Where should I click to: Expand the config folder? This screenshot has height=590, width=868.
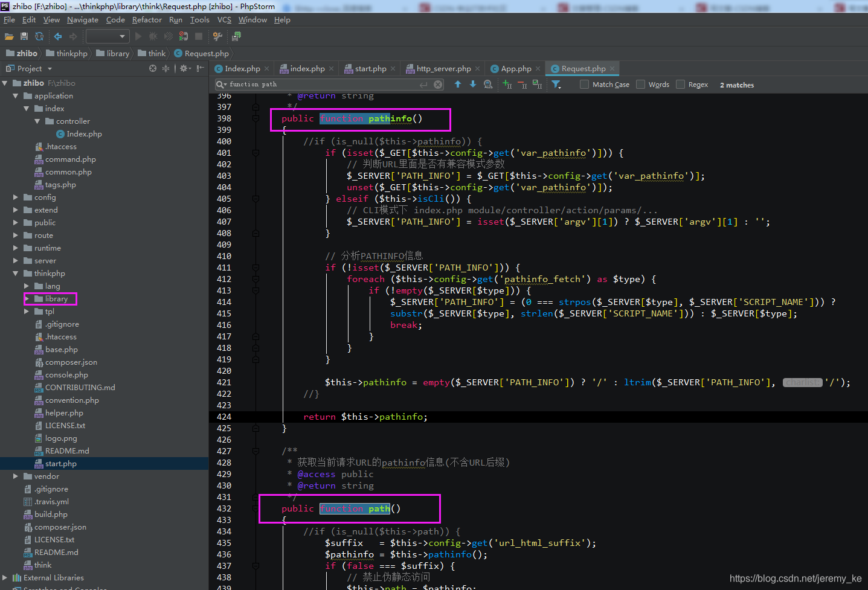pyautogui.click(x=16, y=197)
